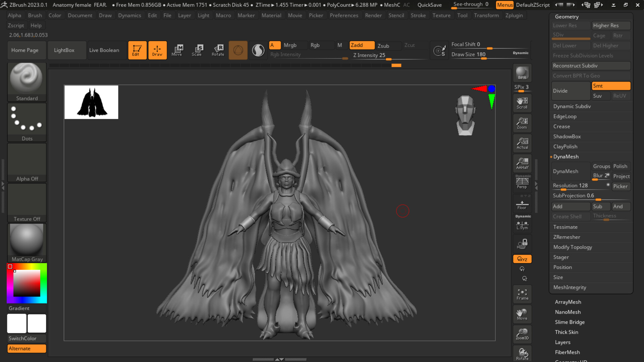
Task: Open the Tool menu
Action: [462, 15]
